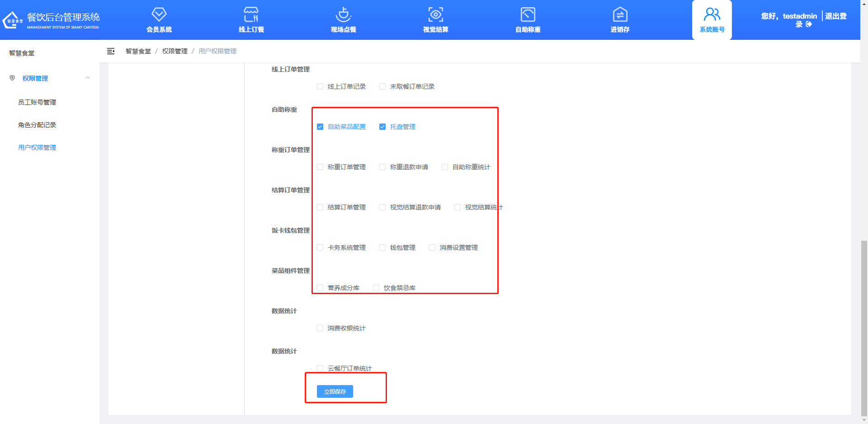Select the 进销存 inventory icon
Viewport: 868px width, 424px height.
tap(619, 20)
